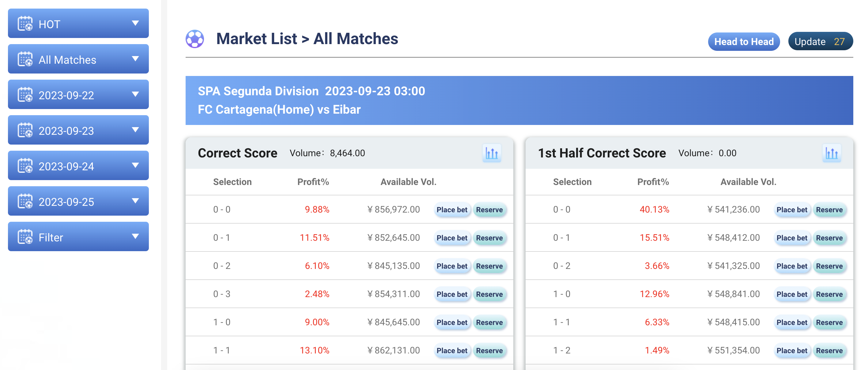Reserve Correct Score 0 - 2
Screen dimensions: 868x370
489,266
